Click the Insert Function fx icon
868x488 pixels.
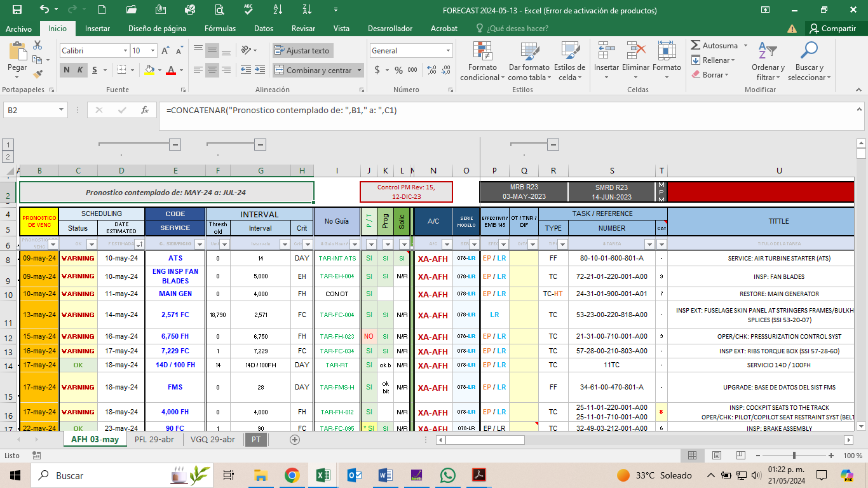(x=145, y=110)
